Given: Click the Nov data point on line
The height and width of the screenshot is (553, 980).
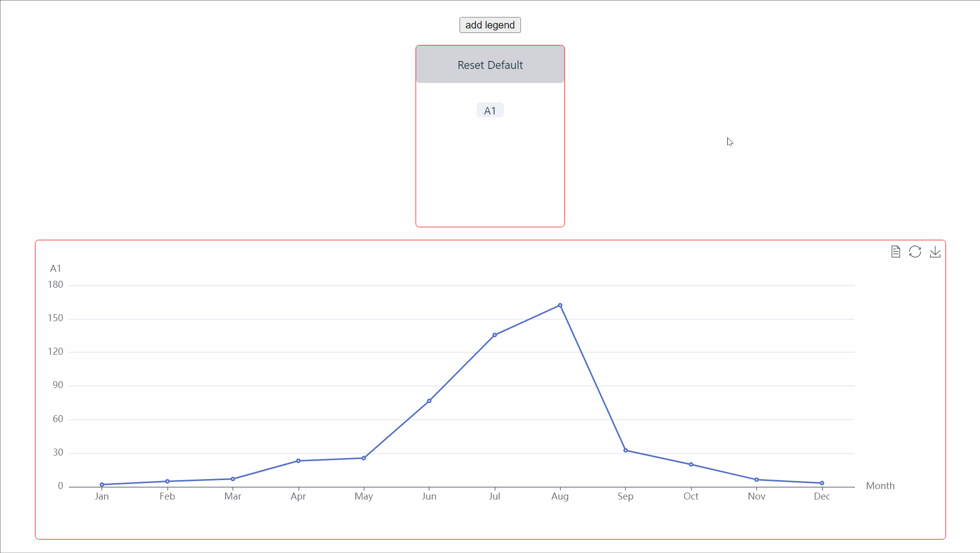Looking at the screenshot, I should 756,480.
